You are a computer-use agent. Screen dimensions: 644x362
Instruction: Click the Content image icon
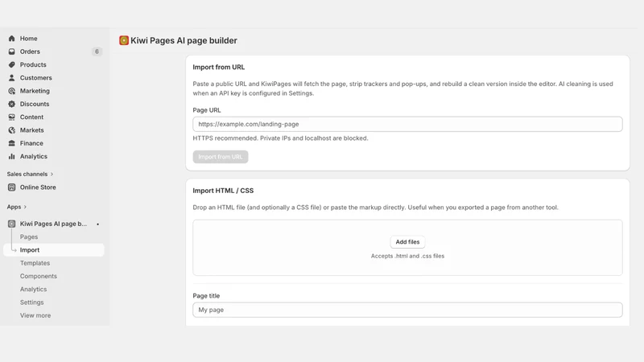tap(11, 117)
